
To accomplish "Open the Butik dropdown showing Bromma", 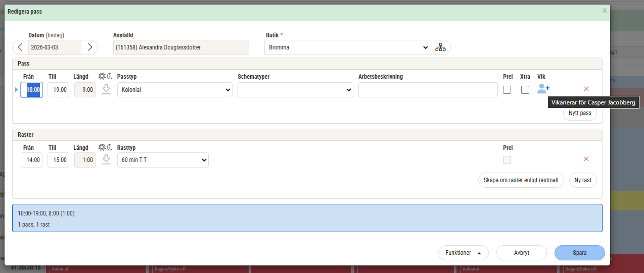I will pyautogui.click(x=347, y=47).
